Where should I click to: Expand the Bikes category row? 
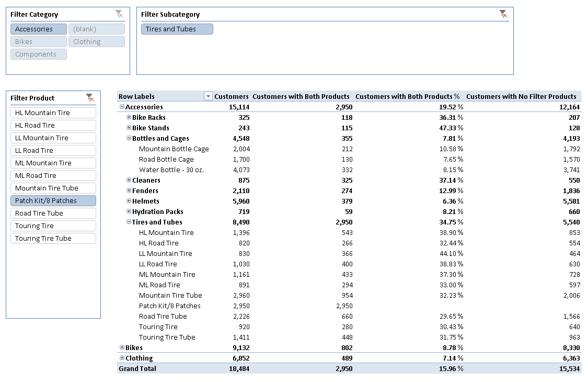click(x=122, y=347)
